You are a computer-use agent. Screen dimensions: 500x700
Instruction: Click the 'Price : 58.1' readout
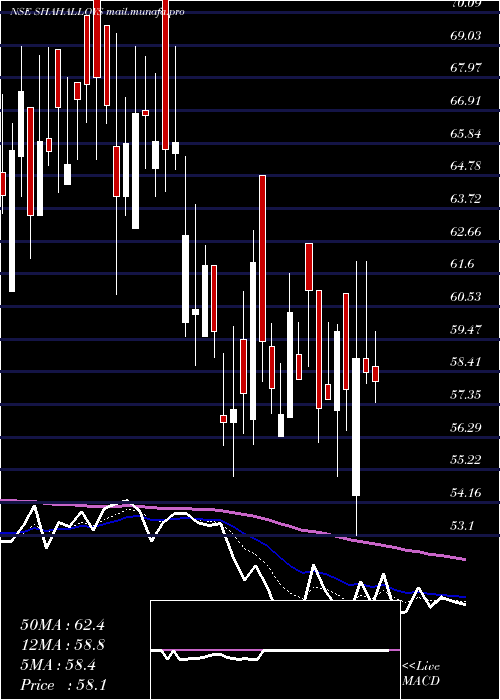click(x=63, y=685)
